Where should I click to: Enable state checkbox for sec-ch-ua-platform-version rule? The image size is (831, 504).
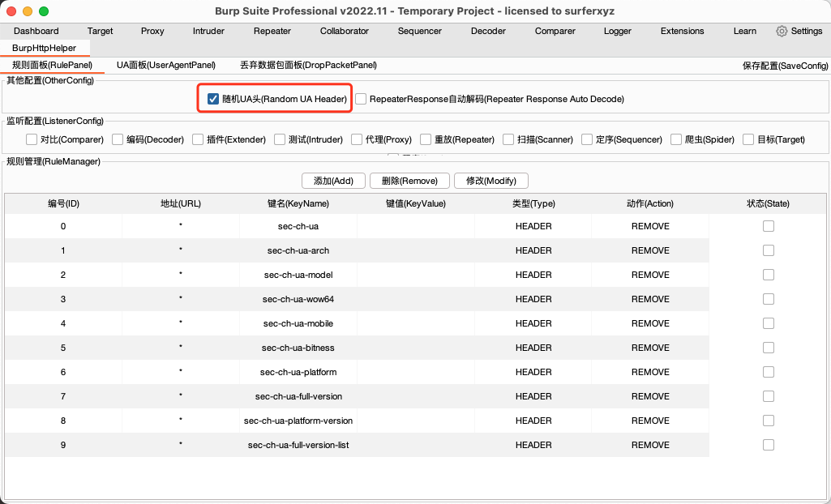(x=769, y=421)
